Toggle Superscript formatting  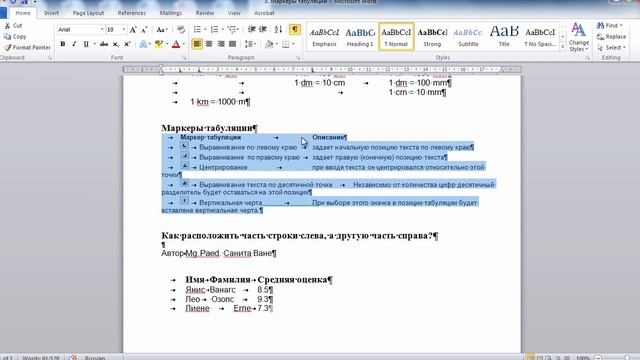coord(127,44)
